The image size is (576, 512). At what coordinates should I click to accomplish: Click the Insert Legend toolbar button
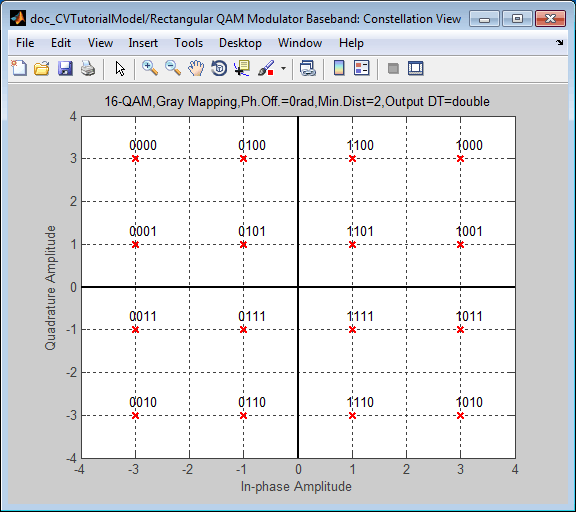(x=361, y=68)
